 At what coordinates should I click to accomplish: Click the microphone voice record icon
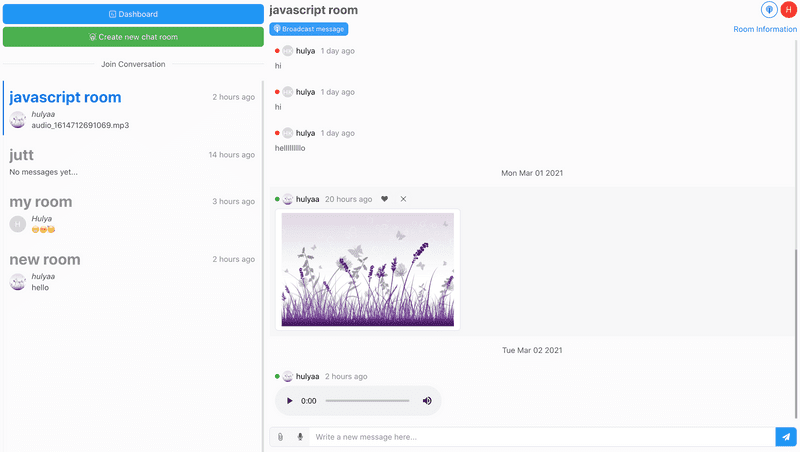tap(300, 437)
